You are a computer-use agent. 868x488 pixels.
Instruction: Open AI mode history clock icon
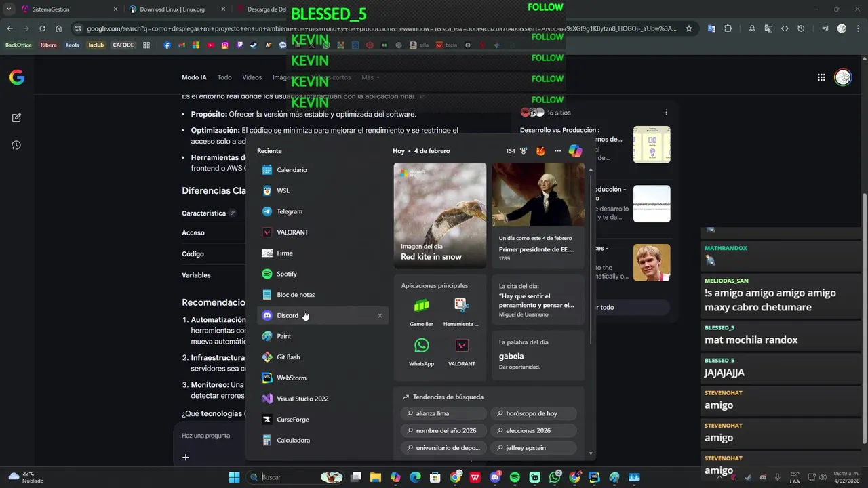click(17, 145)
